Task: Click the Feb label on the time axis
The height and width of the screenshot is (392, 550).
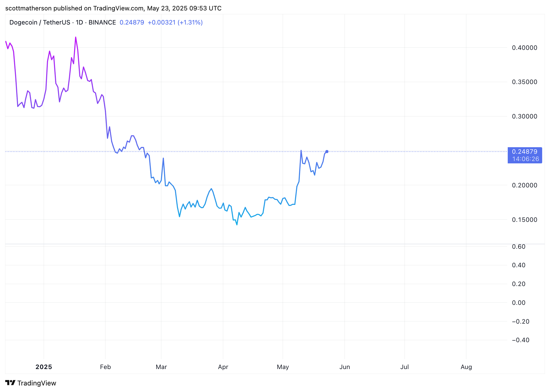Action: point(105,367)
